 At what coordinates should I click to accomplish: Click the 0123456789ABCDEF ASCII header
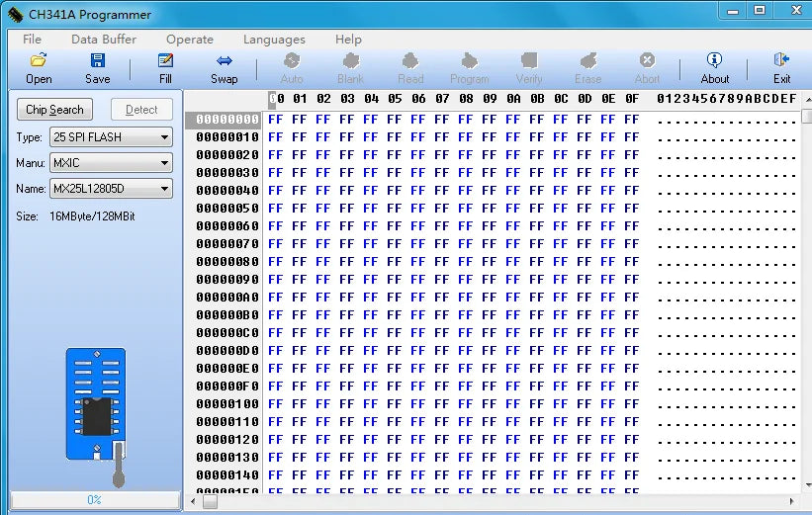(x=727, y=99)
